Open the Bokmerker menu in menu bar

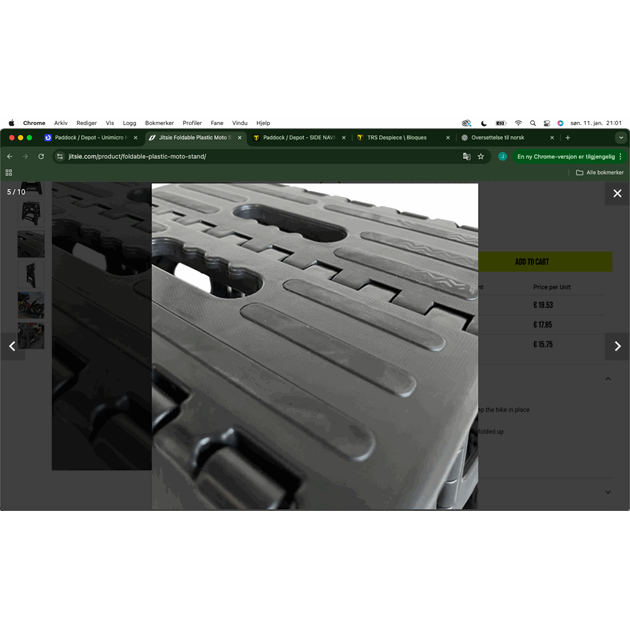click(x=159, y=123)
